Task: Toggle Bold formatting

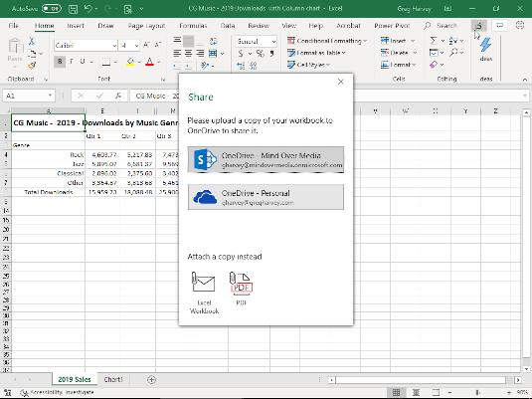Action: click(x=60, y=62)
